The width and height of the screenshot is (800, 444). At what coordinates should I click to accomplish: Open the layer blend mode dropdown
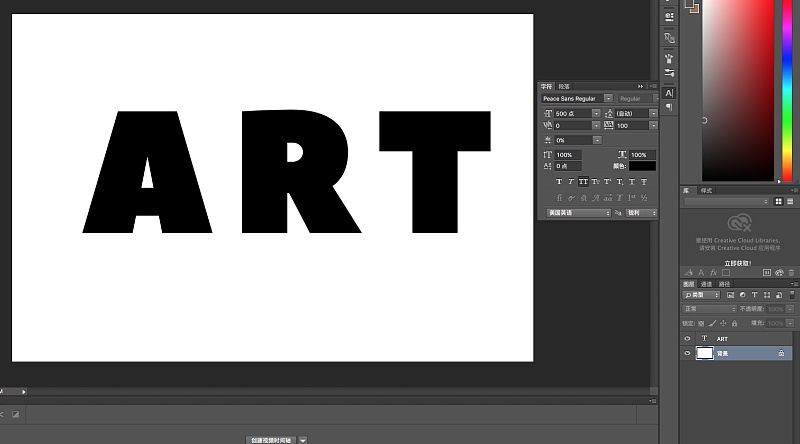pyautogui.click(x=709, y=309)
